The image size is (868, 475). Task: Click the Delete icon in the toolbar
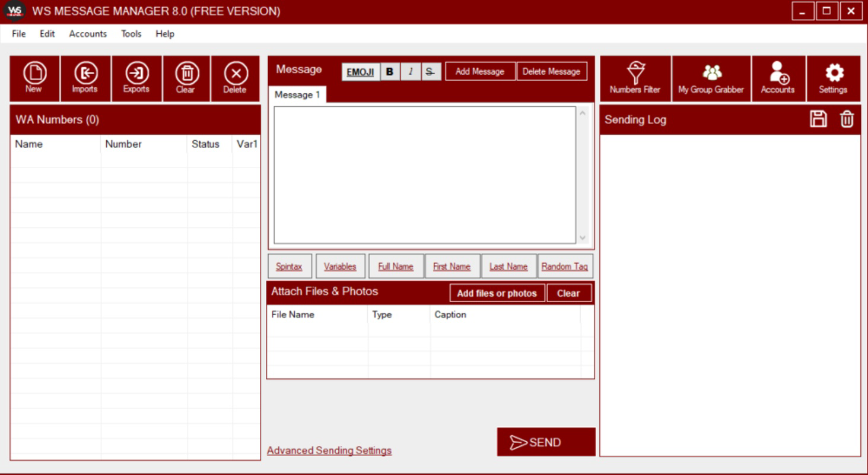(235, 77)
